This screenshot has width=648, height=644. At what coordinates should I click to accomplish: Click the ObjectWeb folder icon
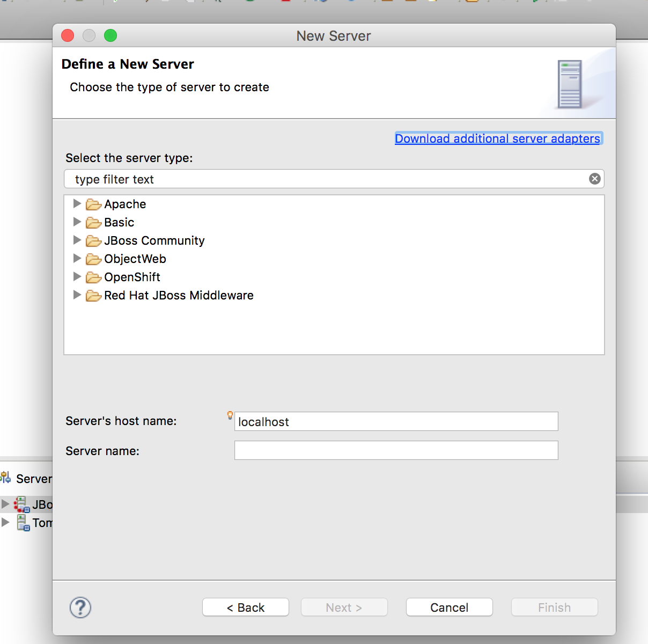[93, 259]
